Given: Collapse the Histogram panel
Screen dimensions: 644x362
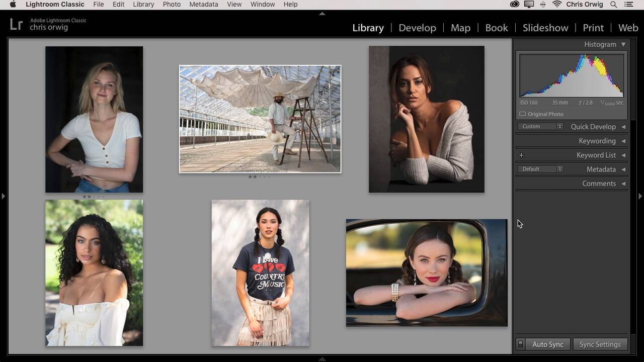Looking at the screenshot, I should click(623, 44).
